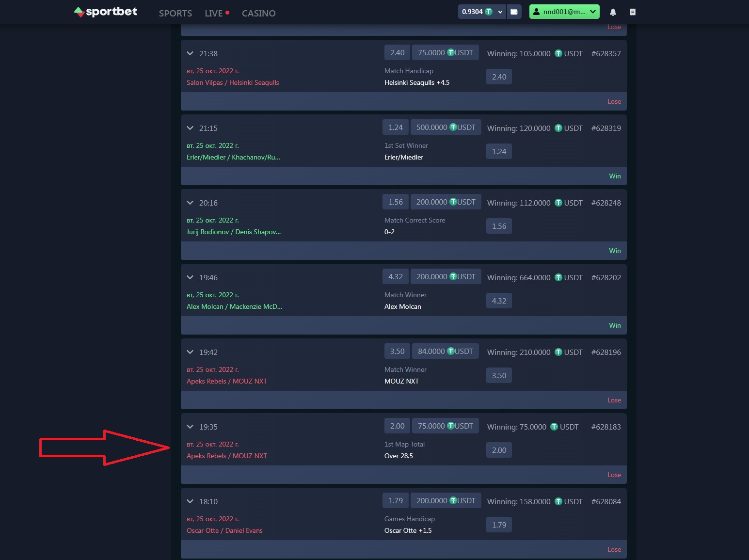Click the 84.0000 USDT stake amount
This screenshot has height=560, width=749.
(446, 351)
